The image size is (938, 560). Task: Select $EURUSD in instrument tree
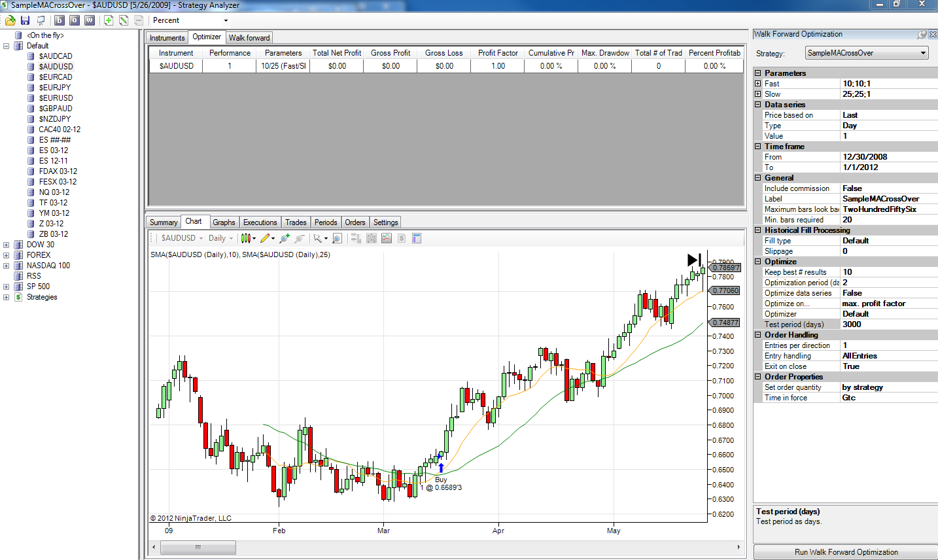[x=56, y=98]
